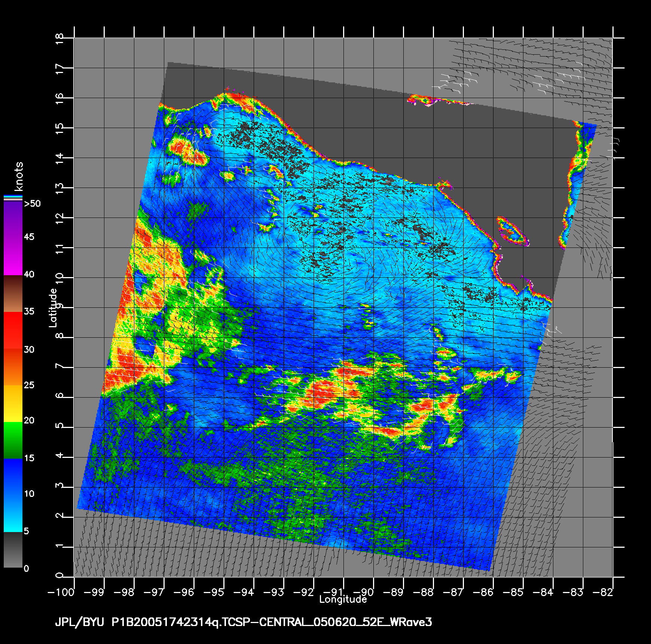Click the '35' legend value
The width and height of the screenshot is (651, 644).
pyautogui.click(x=29, y=311)
